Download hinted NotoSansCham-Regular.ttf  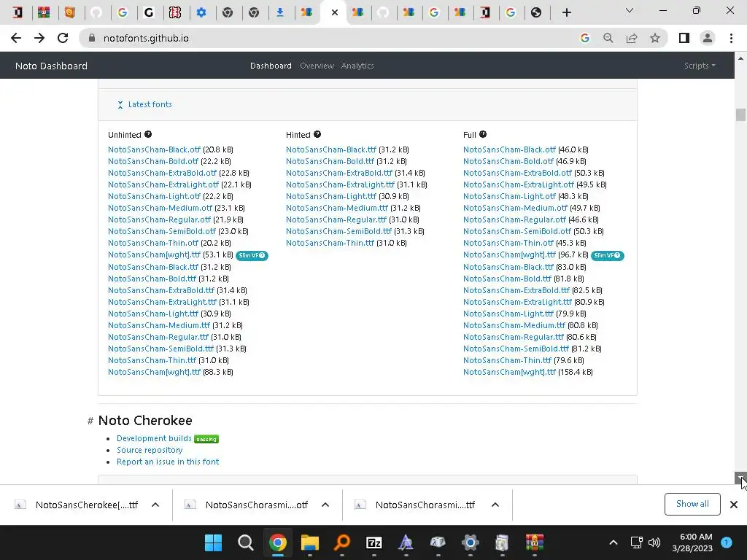pos(336,219)
